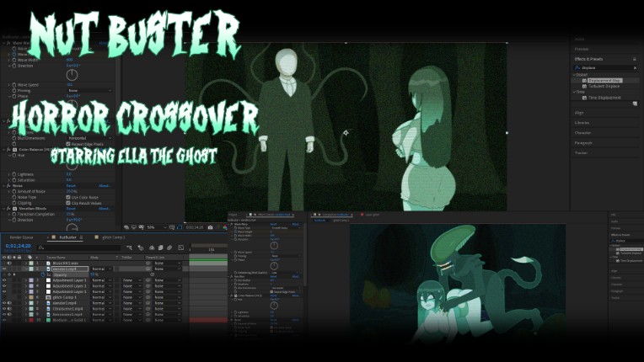The height and width of the screenshot is (362, 644).
Task: Switch to NutBuster timeline tab
Action: click(x=67, y=237)
